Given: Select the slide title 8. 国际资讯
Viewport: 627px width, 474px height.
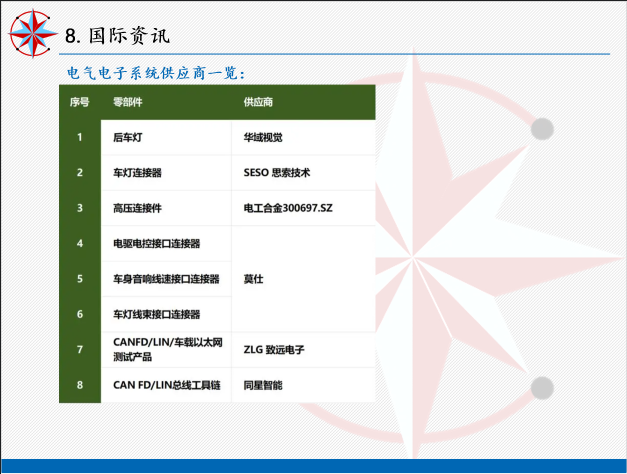Looking at the screenshot, I should click(x=117, y=35).
